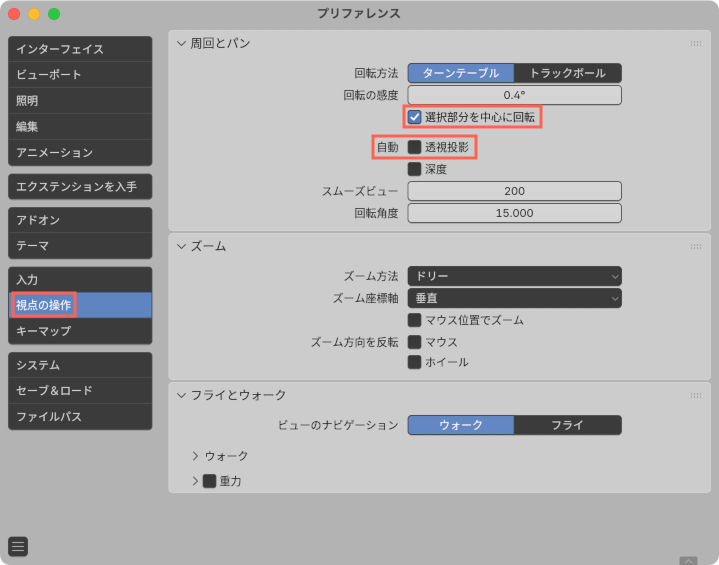Select トラックボール rotation method
The height and width of the screenshot is (565, 719).
pos(567,73)
